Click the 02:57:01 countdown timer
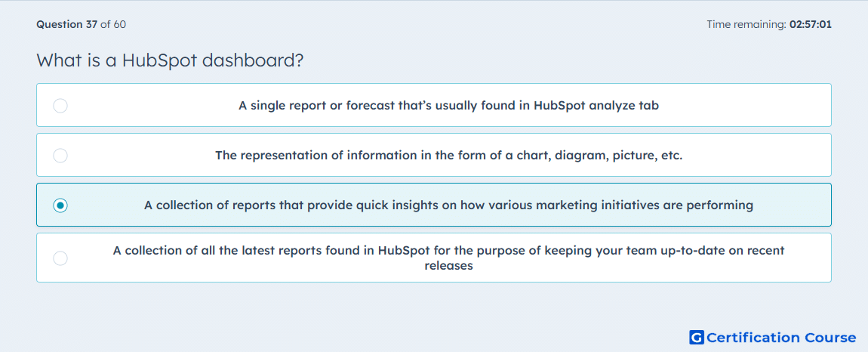868x352 pixels. click(811, 24)
